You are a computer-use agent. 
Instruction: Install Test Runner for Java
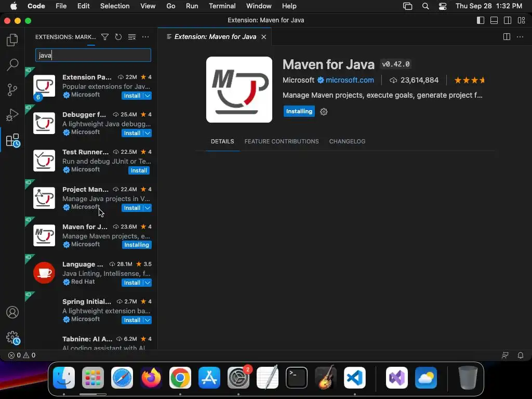pyautogui.click(x=139, y=170)
